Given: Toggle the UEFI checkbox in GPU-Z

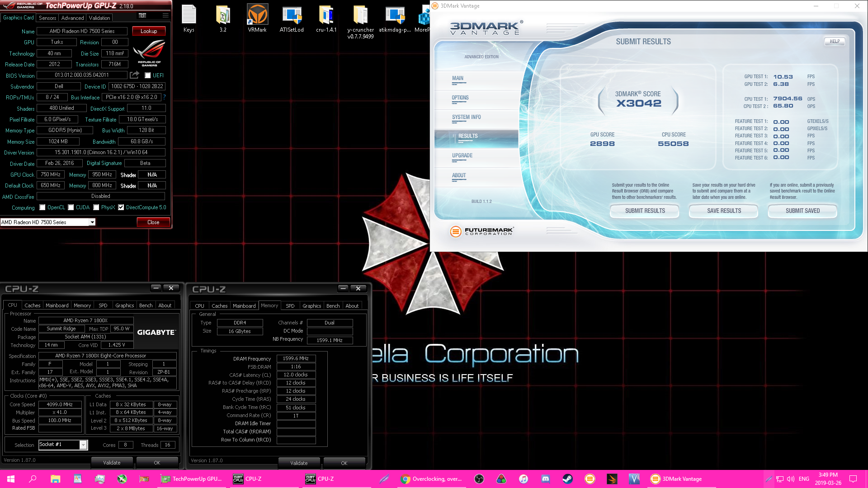Looking at the screenshot, I should point(147,75).
